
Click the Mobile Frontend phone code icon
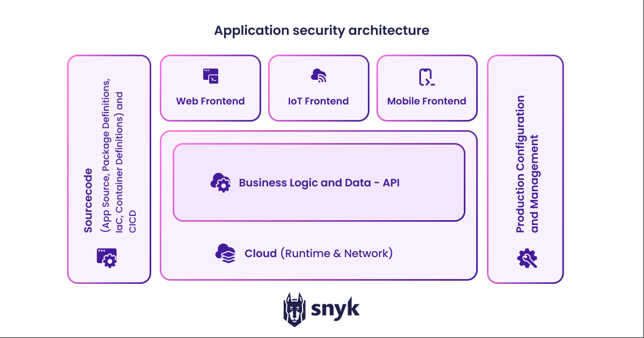[x=427, y=77]
